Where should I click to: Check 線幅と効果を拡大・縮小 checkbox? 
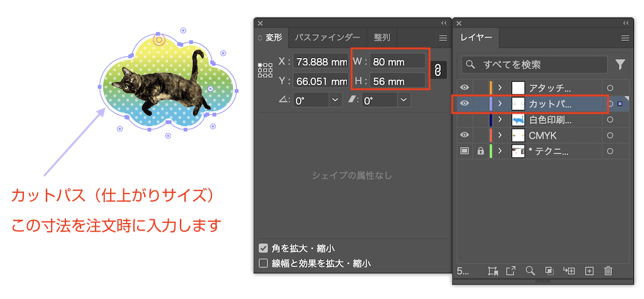[x=264, y=263]
